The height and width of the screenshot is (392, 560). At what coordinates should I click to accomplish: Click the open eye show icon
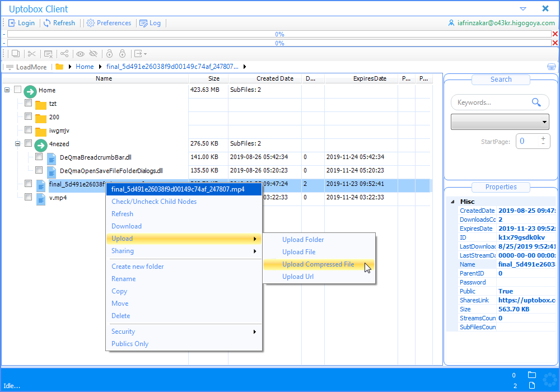pos(80,54)
